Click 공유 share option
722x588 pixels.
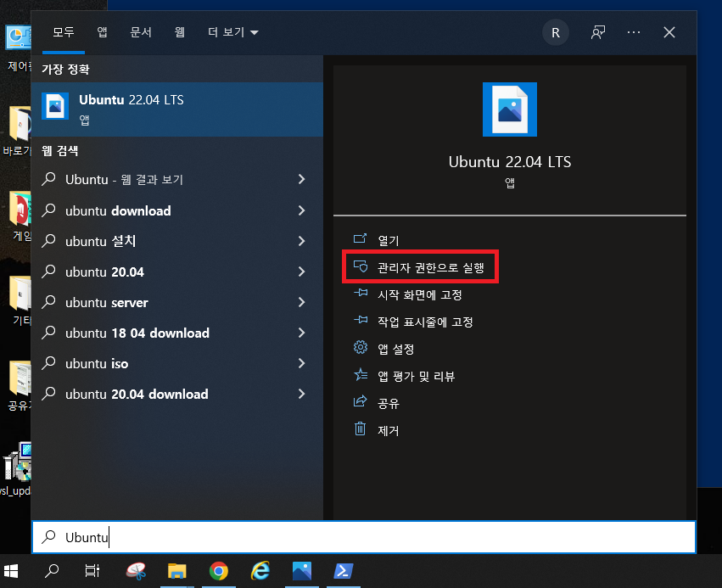(389, 403)
